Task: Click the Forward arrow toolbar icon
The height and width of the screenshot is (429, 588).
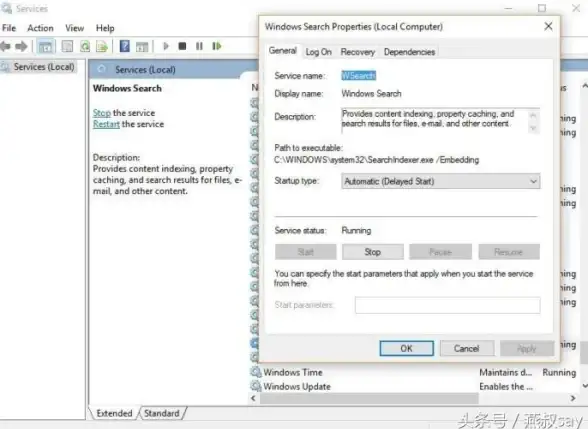Action: tap(21, 46)
